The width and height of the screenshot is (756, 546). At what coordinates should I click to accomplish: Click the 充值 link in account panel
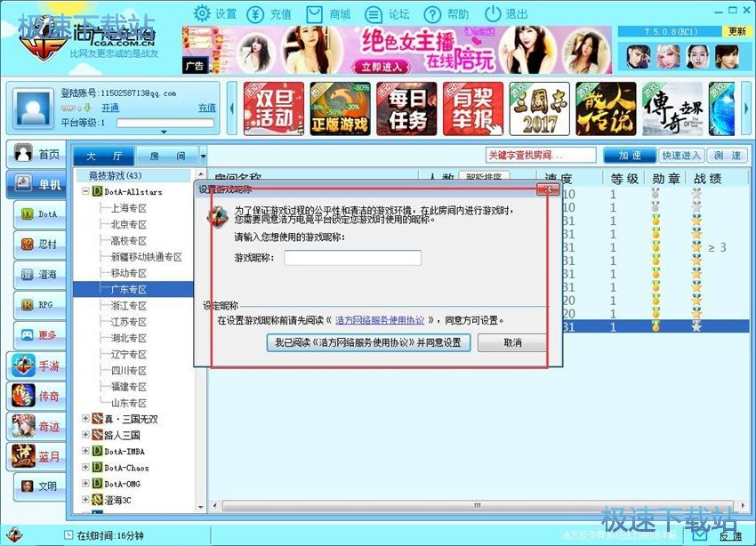(207, 108)
